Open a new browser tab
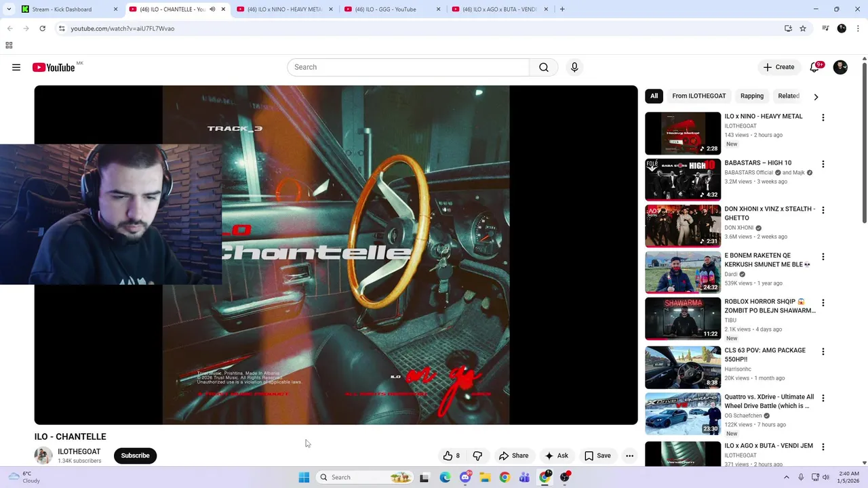 pos(562,9)
